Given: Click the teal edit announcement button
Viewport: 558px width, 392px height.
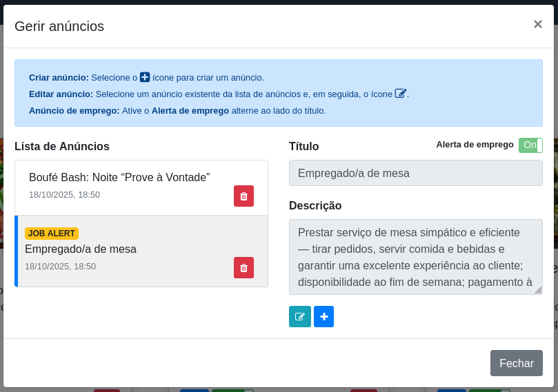Looking at the screenshot, I should click(x=300, y=316).
